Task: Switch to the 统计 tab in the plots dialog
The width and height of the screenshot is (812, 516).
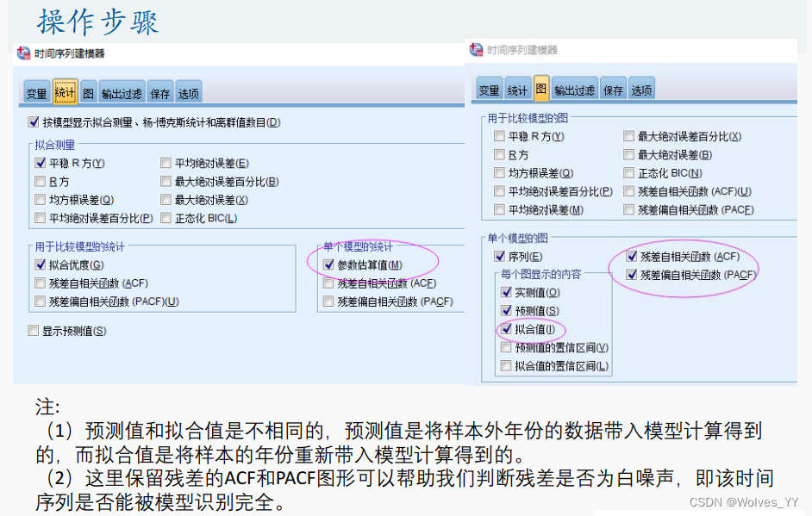Action: point(517,90)
